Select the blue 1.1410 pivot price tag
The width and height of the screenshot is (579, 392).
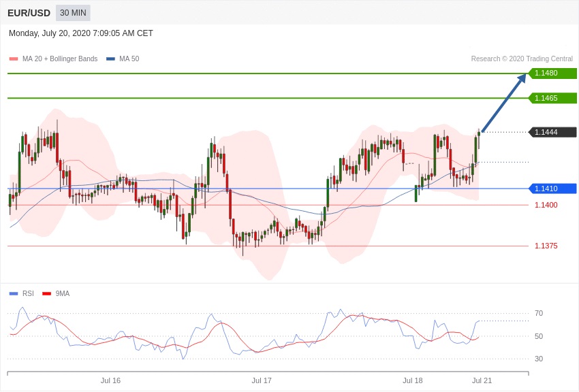pyautogui.click(x=552, y=189)
